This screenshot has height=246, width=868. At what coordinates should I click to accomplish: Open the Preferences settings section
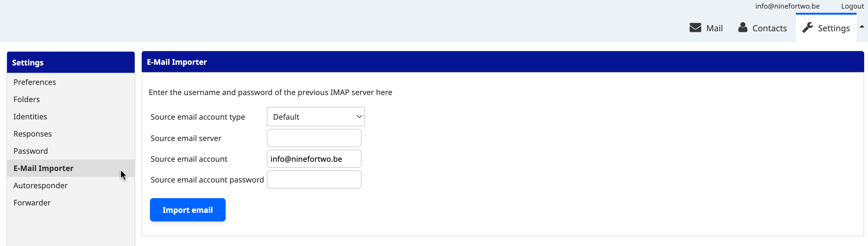pyautogui.click(x=35, y=82)
